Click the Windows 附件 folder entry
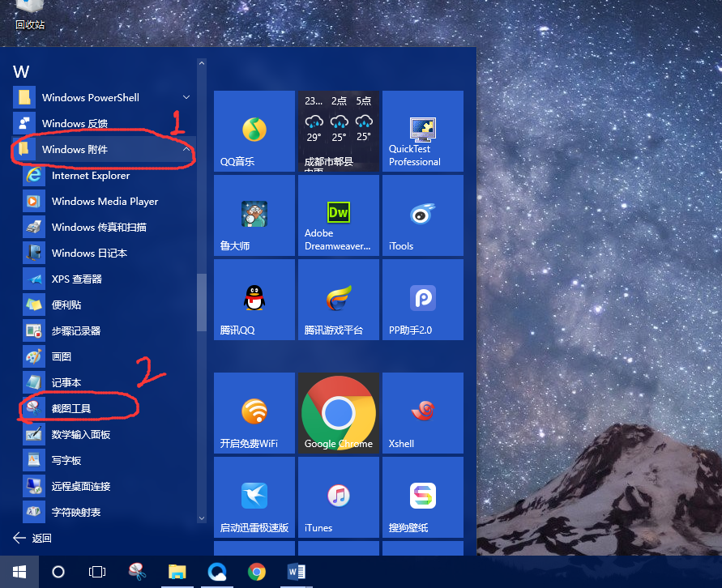 pos(104,149)
